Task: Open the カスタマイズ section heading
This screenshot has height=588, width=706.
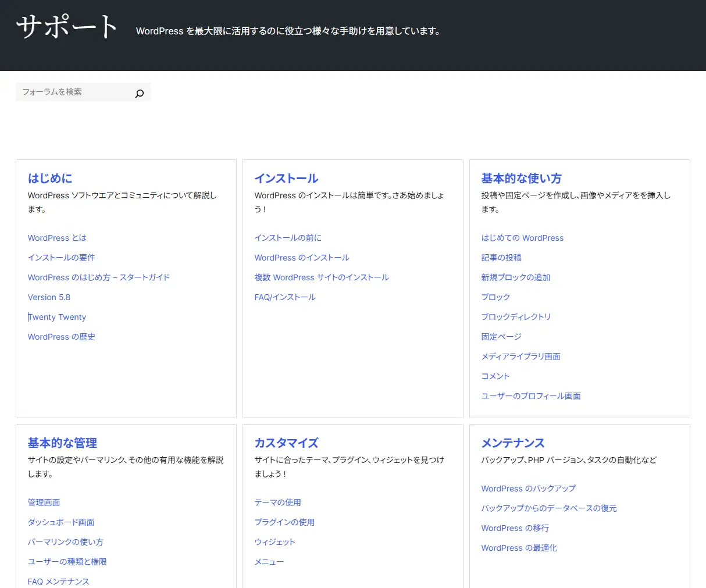Action: click(286, 443)
